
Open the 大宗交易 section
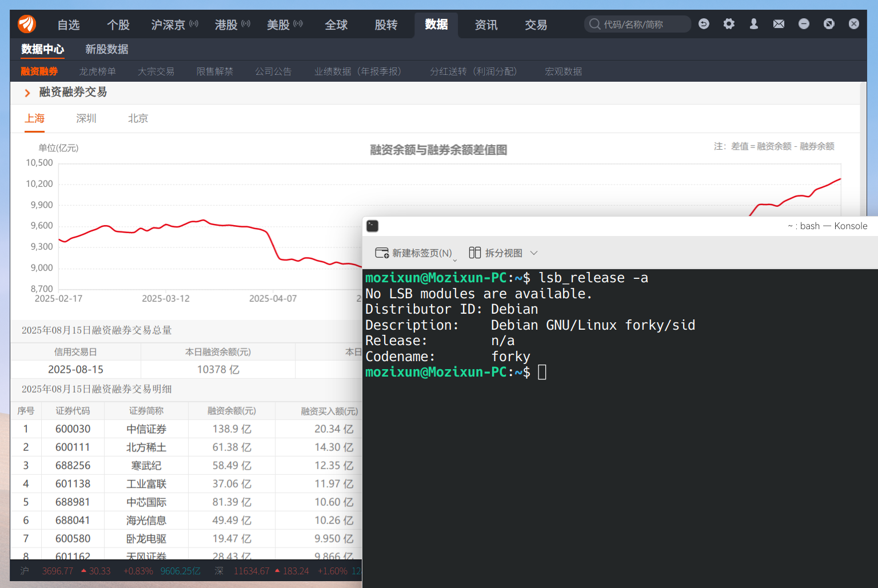(x=156, y=71)
